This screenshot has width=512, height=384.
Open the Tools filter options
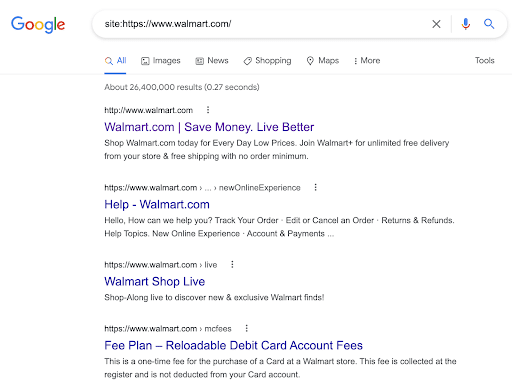484,60
